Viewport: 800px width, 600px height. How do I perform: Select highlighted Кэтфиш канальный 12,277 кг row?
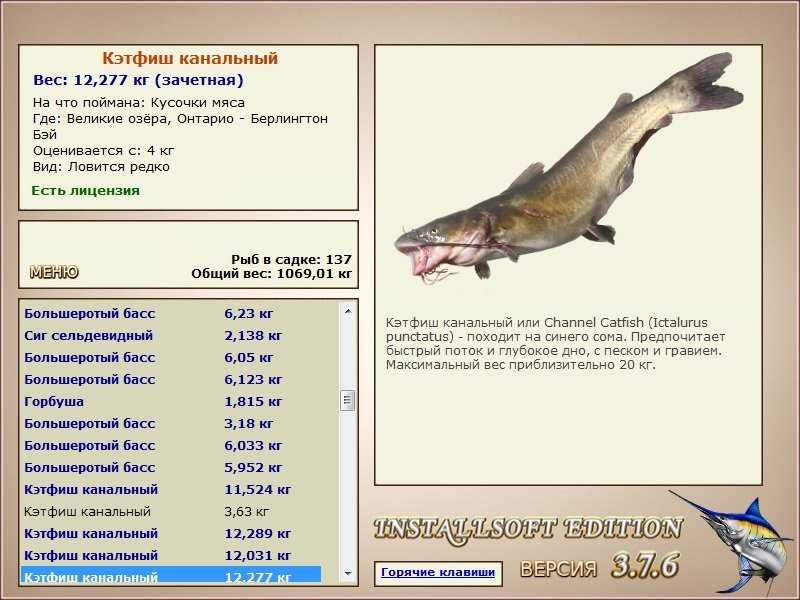point(171,574)
